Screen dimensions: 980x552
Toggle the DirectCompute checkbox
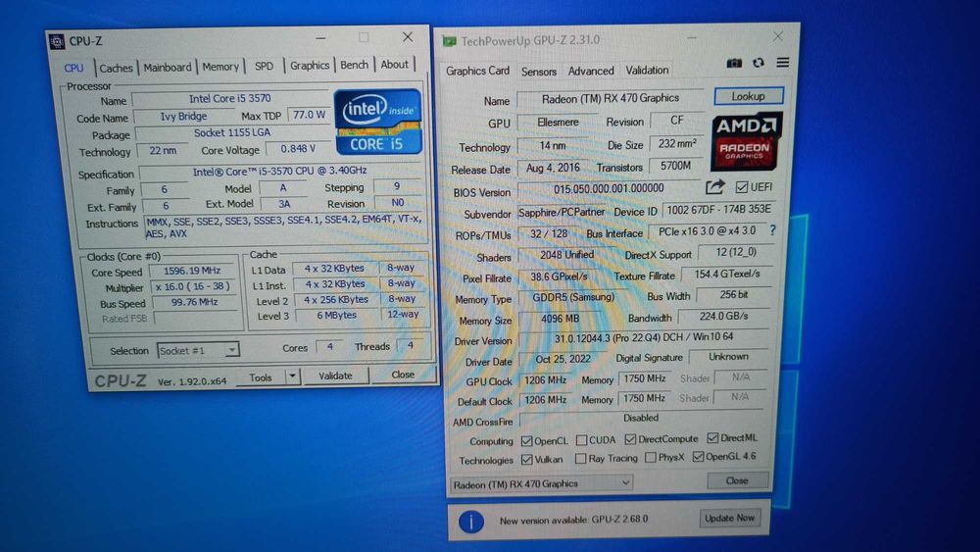[630, 439]
